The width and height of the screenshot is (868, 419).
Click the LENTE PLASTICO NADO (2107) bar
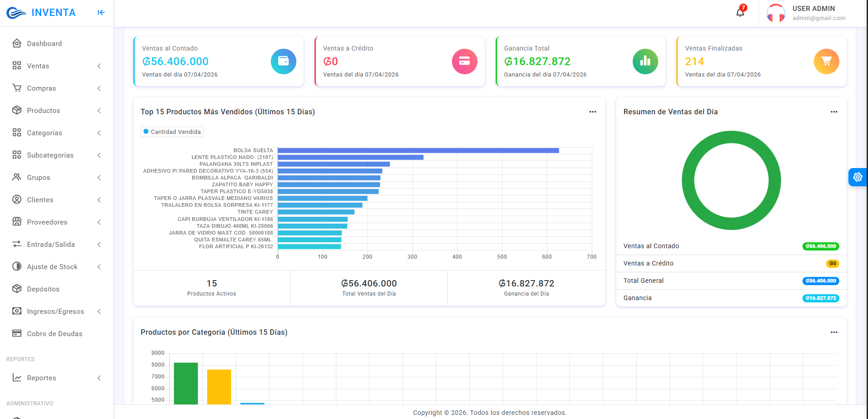tap(350, 157)
